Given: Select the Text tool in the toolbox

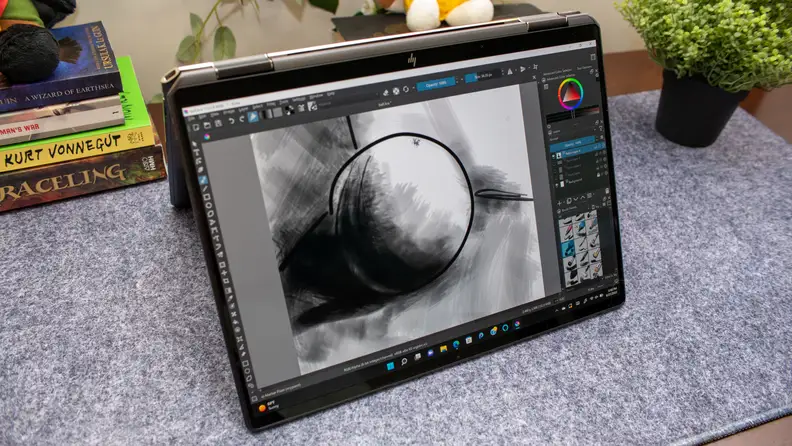Looking at the screenshot, I should click(197, 152).
